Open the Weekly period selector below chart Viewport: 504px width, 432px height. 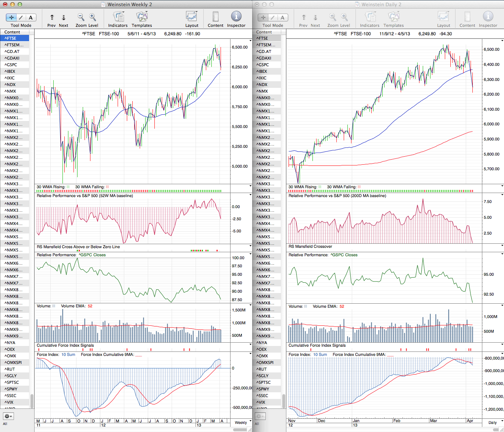[241, 422]
